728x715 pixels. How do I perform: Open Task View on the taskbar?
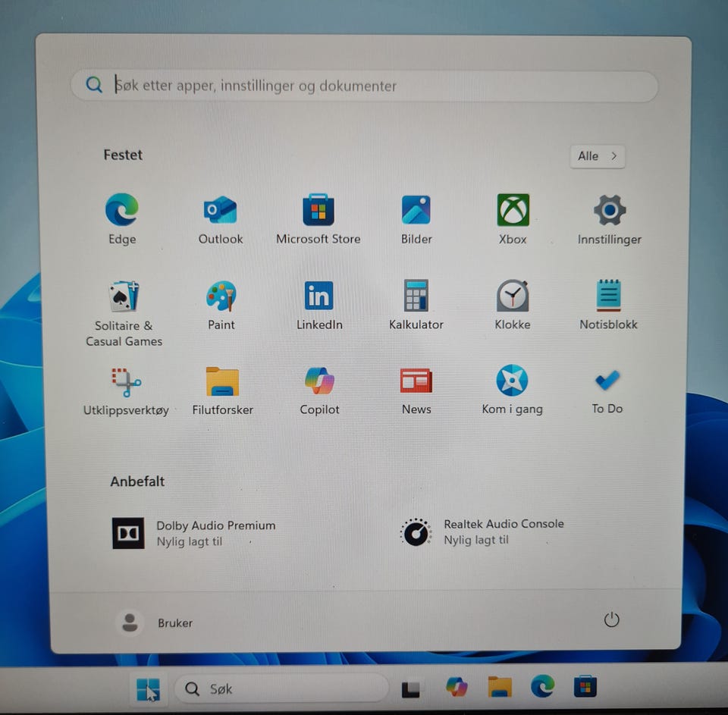[x=410, y=688]
